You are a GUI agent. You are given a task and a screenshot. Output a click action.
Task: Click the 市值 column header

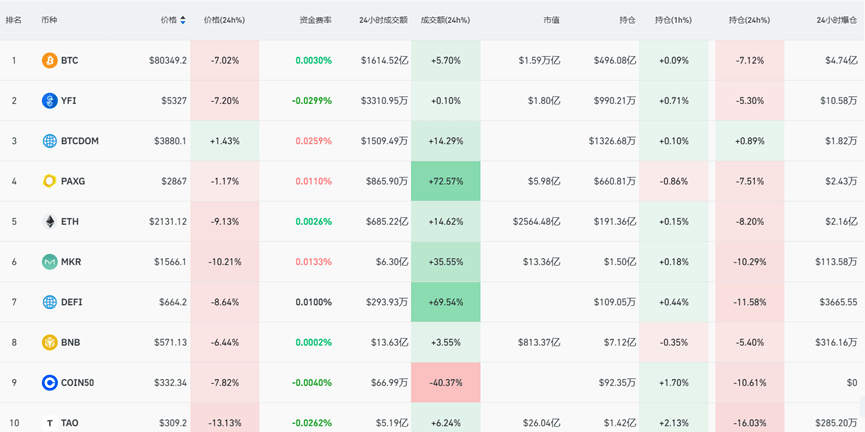pyautogui.click(x=551, y=20)
